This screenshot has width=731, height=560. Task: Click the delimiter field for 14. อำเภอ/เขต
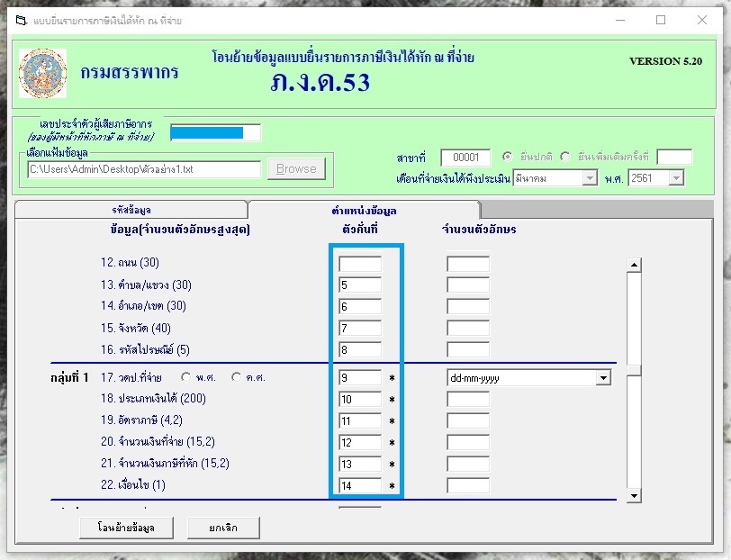(360, 306)
